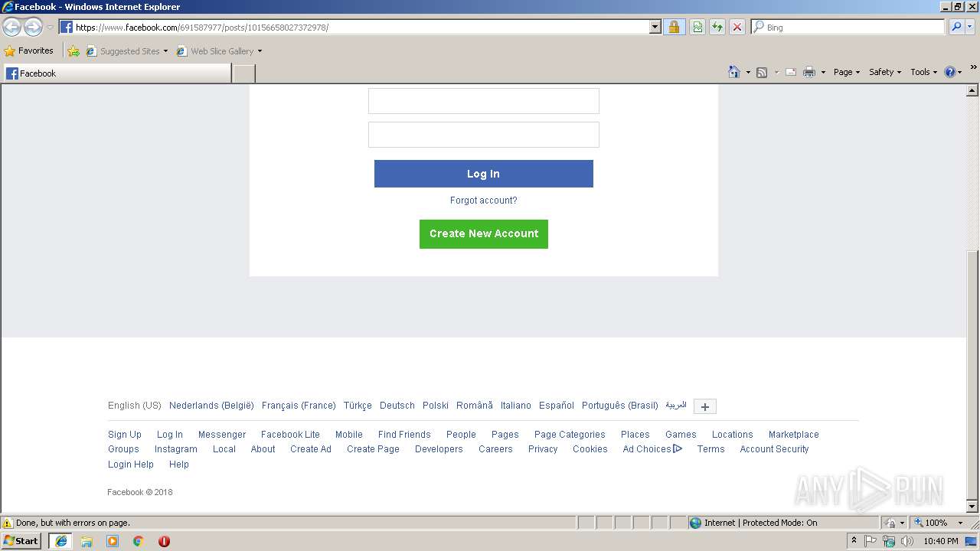Open the Messenger footer link

pyautogui.click(x=222, y=435)
